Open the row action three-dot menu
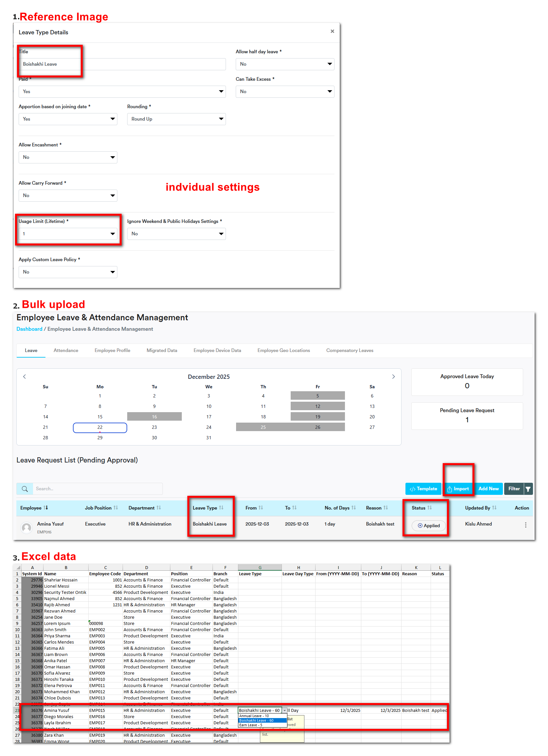Screen dimensions: 548x756 (x=526, y=525)
